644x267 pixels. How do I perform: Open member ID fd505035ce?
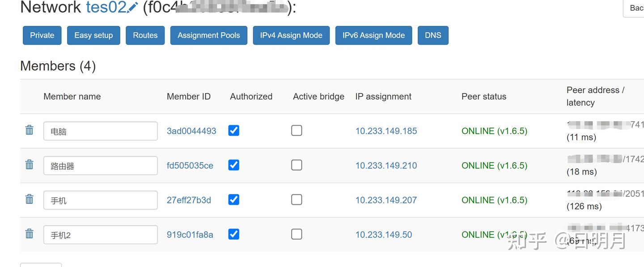click(190, 165)
